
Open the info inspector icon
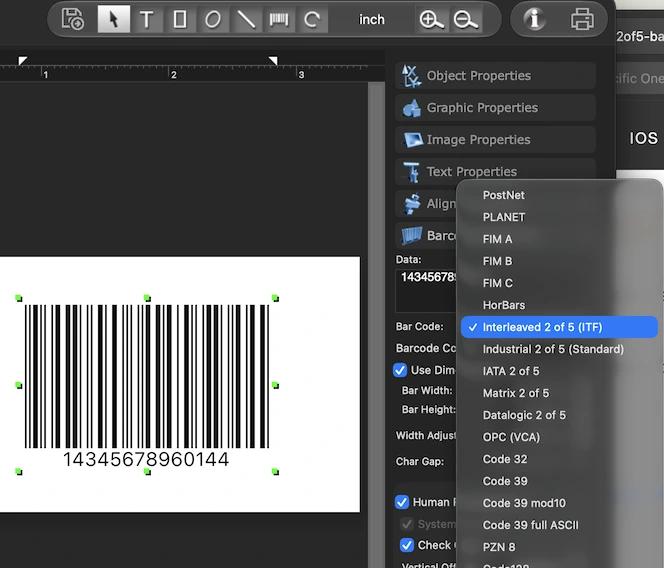click(x=534, y=19)
